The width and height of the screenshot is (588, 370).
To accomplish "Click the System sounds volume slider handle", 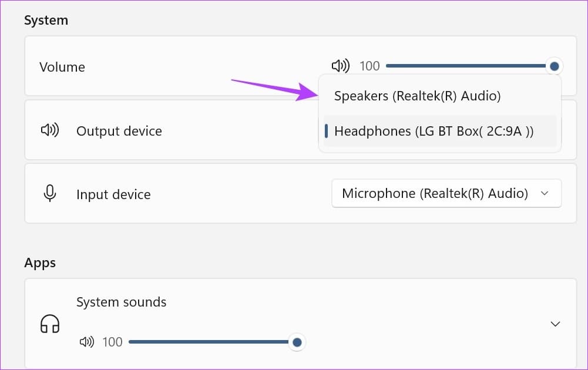I will click(x=297, y=342).
